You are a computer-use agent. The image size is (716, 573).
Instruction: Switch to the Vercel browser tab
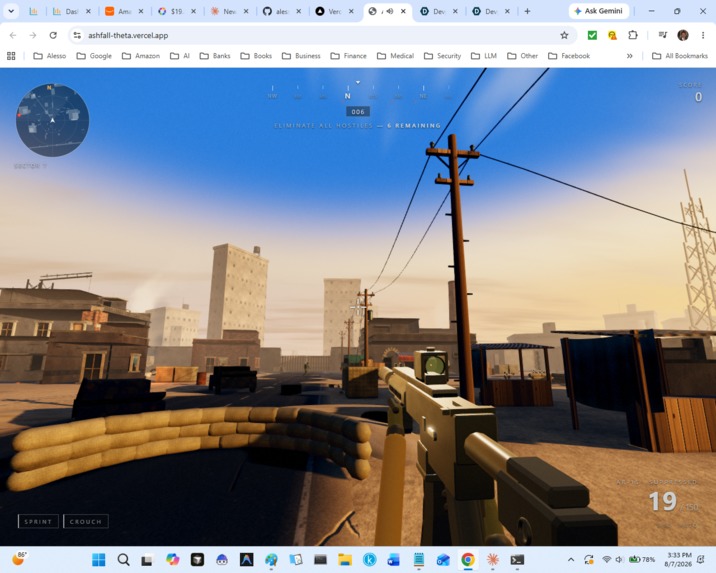[x=334, y=11]
